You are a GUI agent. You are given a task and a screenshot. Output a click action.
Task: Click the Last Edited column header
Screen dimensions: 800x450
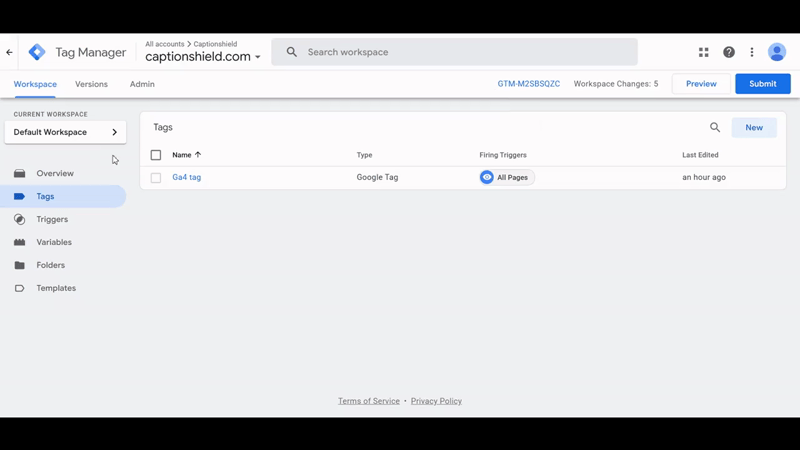pyautogui.click(x=700, y=155)
